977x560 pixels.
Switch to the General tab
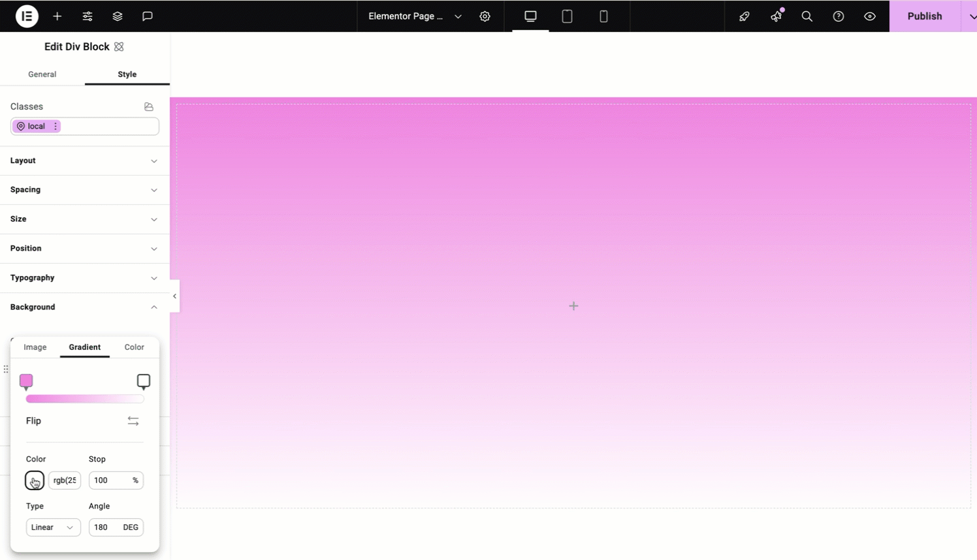coord(42,74)
